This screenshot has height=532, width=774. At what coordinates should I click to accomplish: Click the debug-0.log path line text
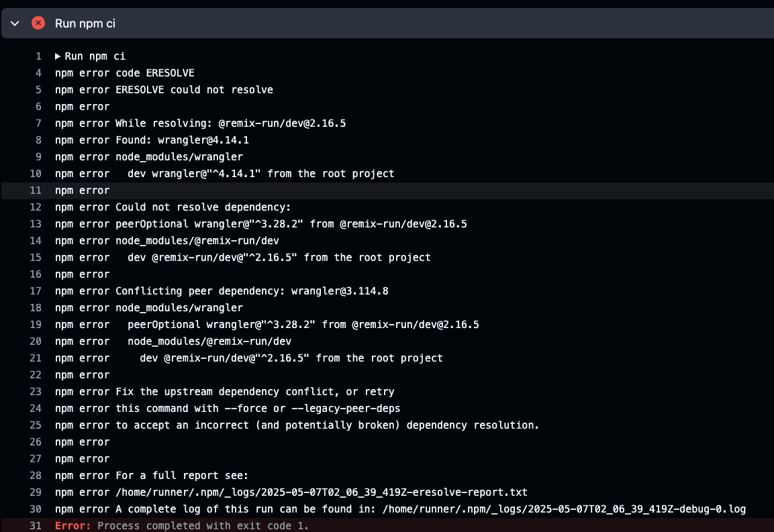tap(564, 509)
